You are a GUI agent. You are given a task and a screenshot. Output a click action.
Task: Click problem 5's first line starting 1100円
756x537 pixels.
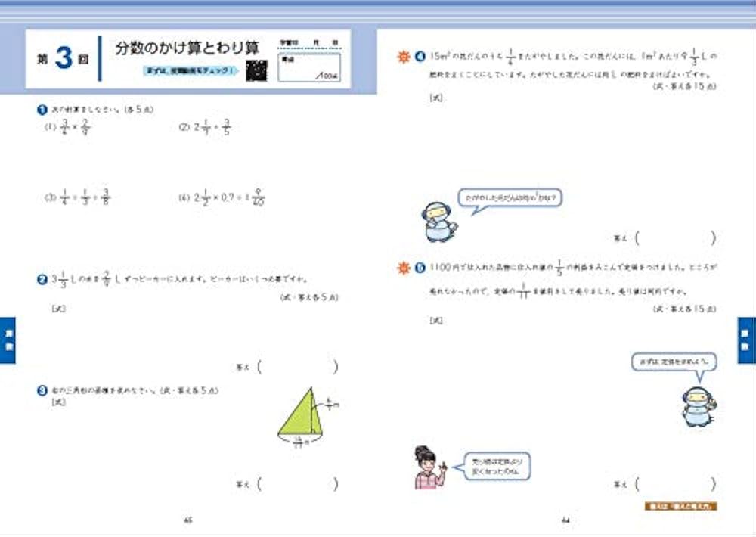pyautogui.click(x=573, y=267)
